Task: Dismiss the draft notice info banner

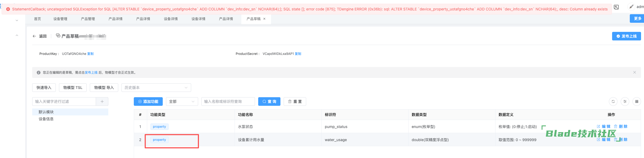Action: coord(634,72)
